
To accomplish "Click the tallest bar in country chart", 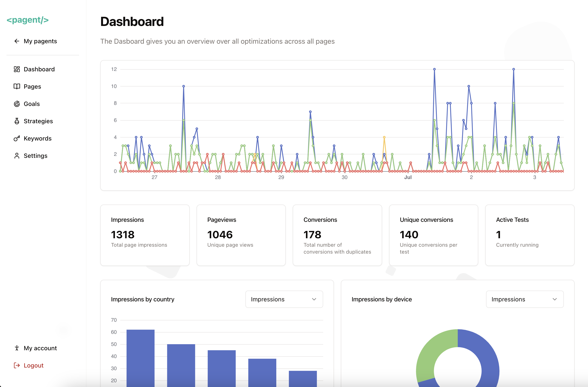I will click(x=141, y=358).
